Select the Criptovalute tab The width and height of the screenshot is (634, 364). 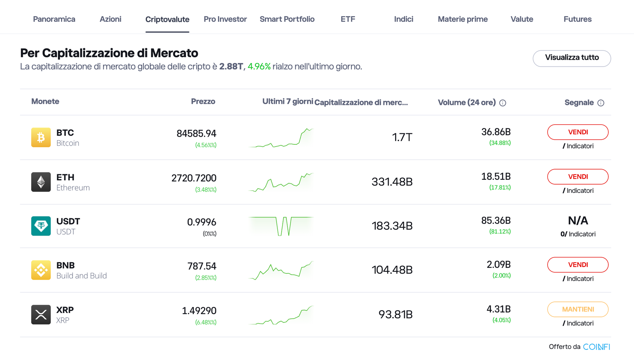[167, 19]
